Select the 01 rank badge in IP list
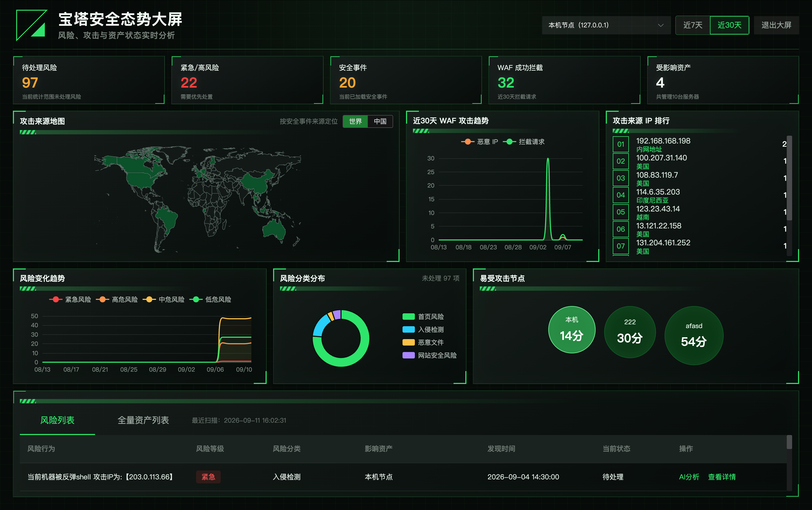The height and width of the screenshot is (510, 812). (621, 144)
